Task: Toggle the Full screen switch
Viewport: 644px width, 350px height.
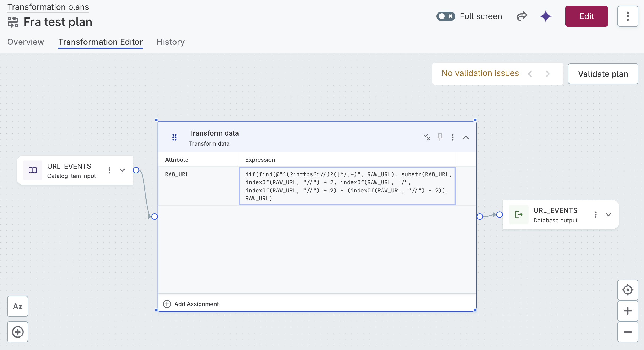Action: point(446,16)
